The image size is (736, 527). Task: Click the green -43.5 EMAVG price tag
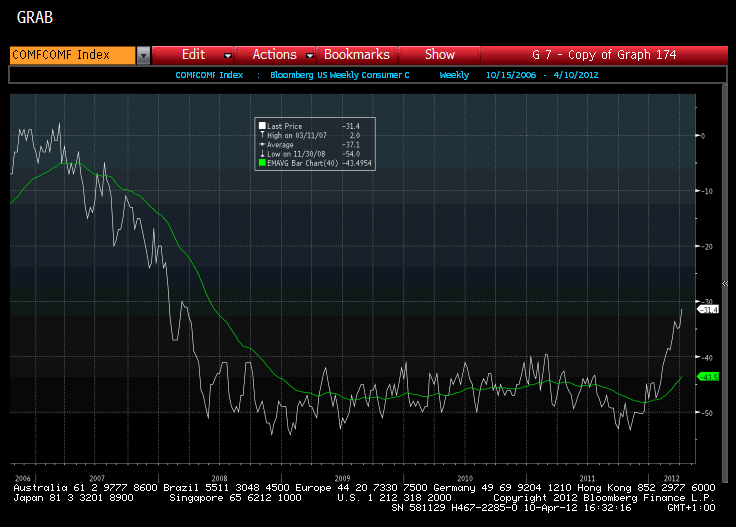(x=709, y=377)
